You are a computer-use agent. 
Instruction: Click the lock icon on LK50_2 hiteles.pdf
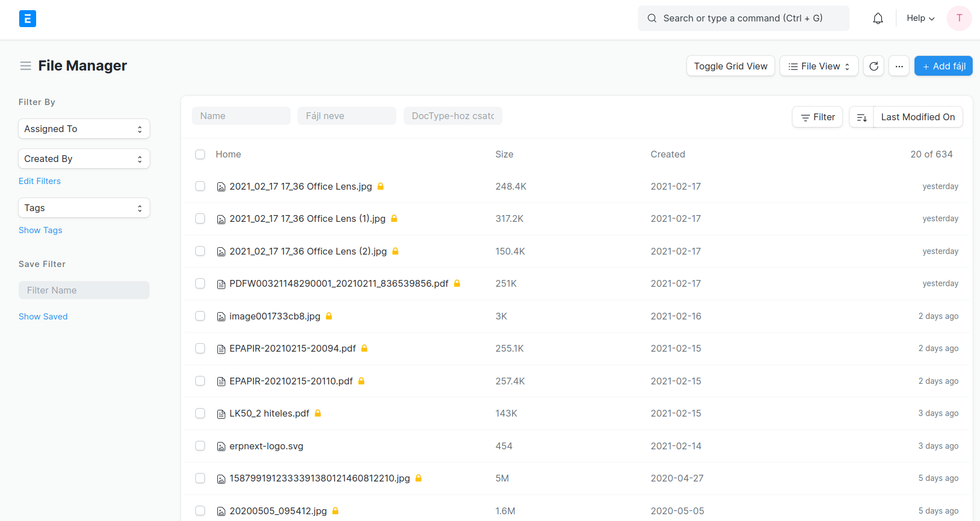[x=318, y=413]
